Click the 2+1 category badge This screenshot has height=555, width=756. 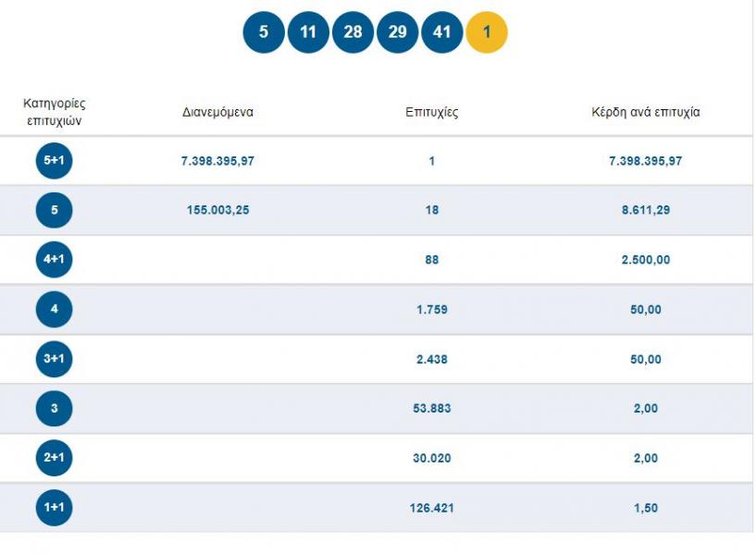(54, 457)
